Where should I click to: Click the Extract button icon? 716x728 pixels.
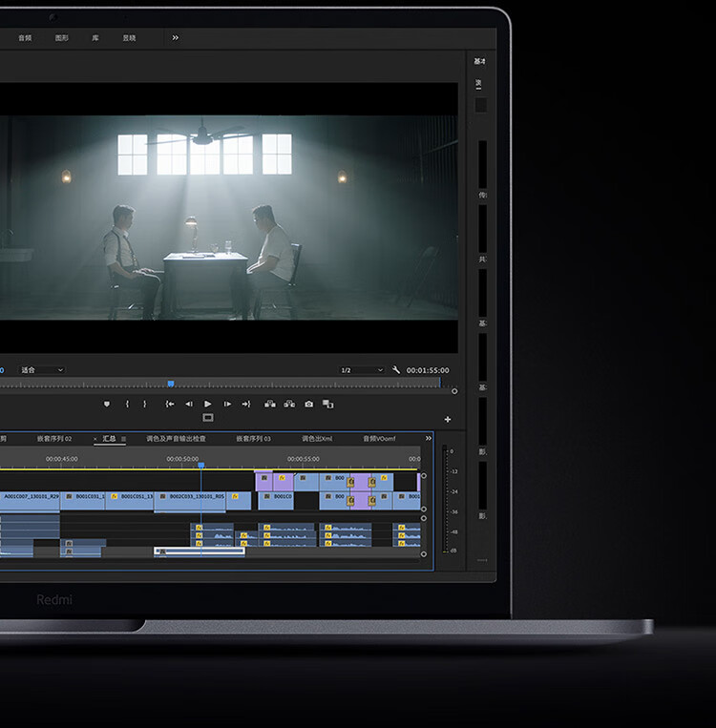point(289,404)
